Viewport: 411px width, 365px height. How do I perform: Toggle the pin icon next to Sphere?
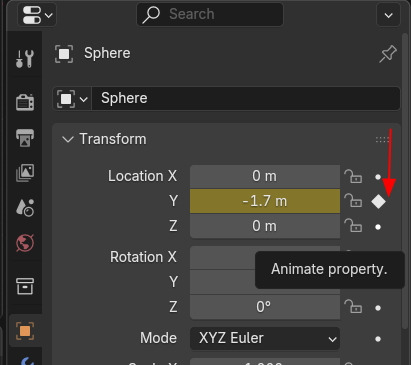click(388, 54)
